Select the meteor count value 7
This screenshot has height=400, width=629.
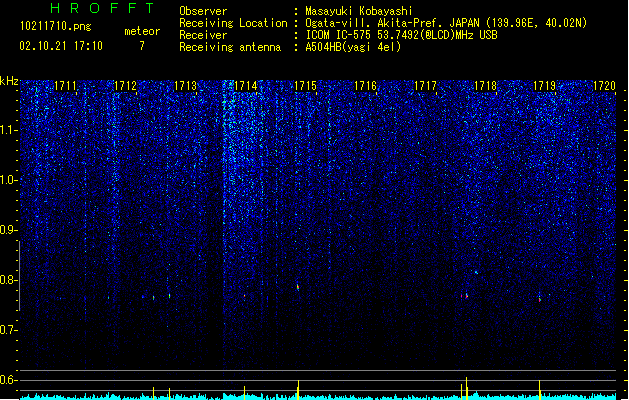click(142, 46)
